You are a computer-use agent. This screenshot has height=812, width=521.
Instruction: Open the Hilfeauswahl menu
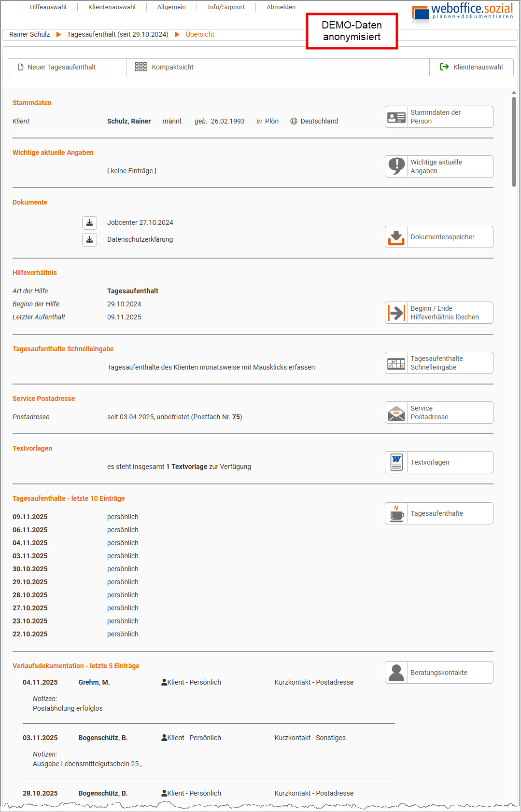48,7
